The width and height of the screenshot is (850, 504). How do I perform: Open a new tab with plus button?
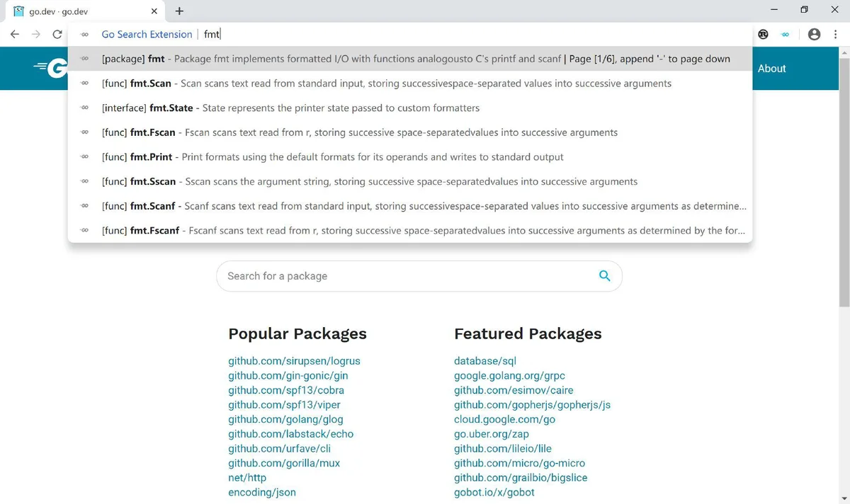click(179, 11)
